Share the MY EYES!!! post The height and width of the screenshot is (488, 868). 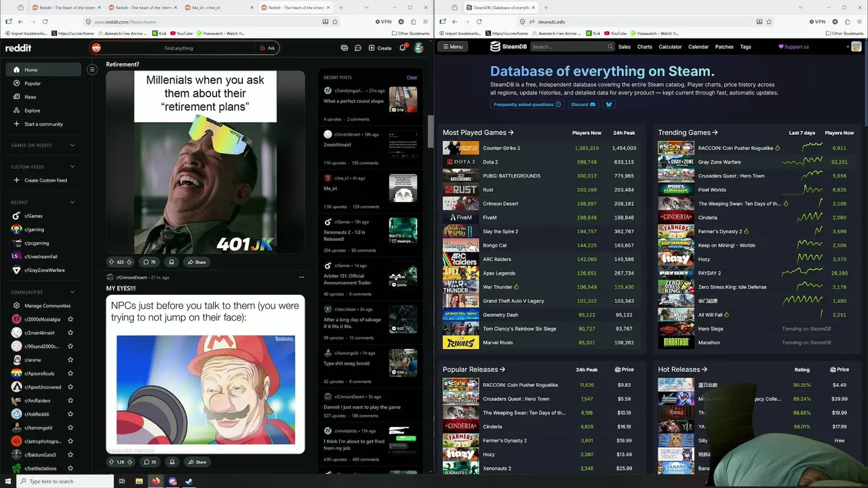pos(197,462)
